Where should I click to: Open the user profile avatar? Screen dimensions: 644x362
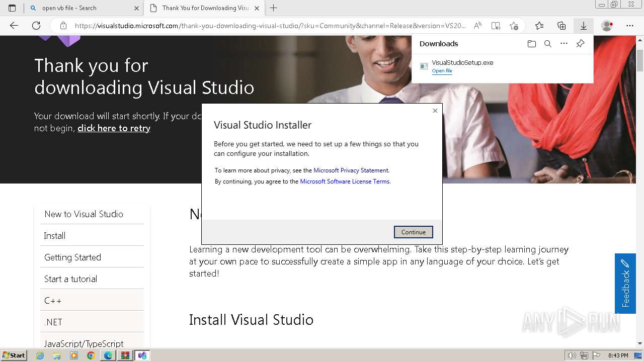pos(607,26)
